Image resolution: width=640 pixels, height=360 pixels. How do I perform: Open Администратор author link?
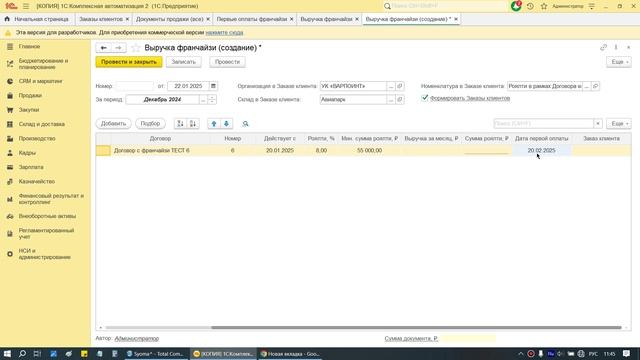click(x=137, y=339)
